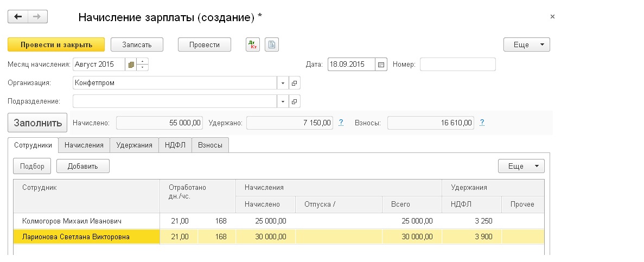The image size is (644, 262).
Task: Focus the Номер input field
Action: tap(457, 65)
